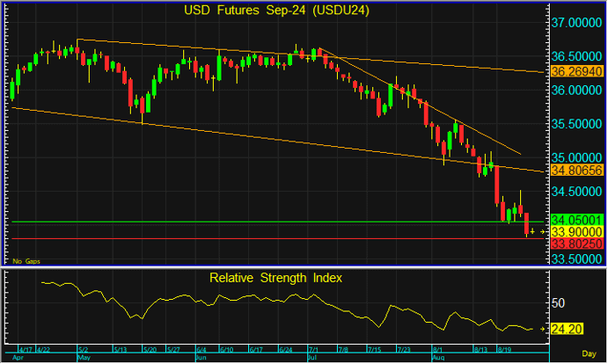Image resolution: width=608 pixels, height=364 pixels.
Task: Select the 8/19 date tick
Action: pos(505,348)
